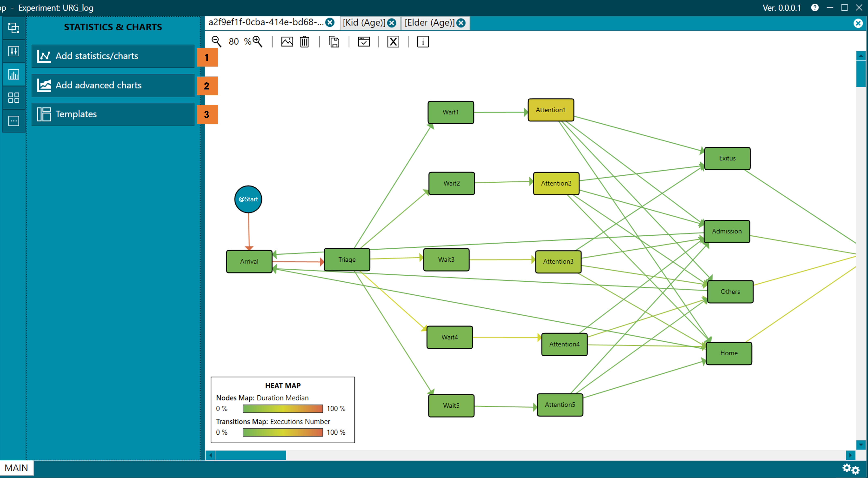Click the 80 zoom percentage value
This screenshot has width=868, height=478.
(x=234, y=42)
